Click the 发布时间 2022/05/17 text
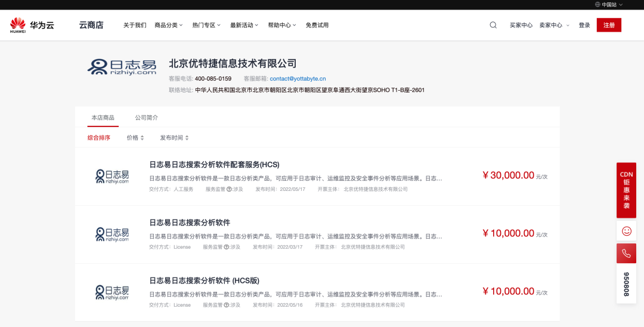Image resolution: width=644 pixels, height=327 pixels. click(280, 189)
